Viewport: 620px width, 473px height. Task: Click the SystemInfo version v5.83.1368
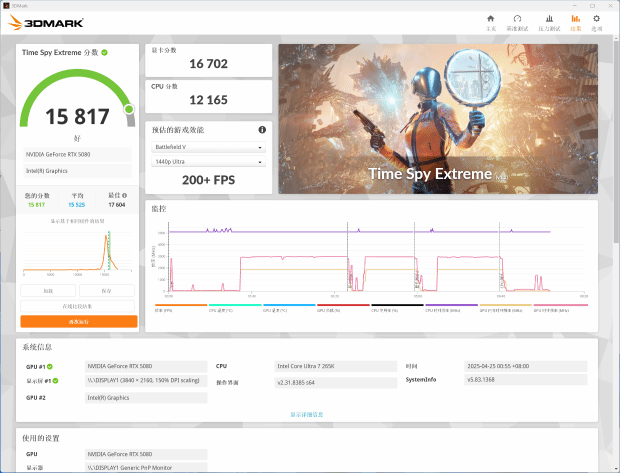pyautogui.click(x=525, y=380)
